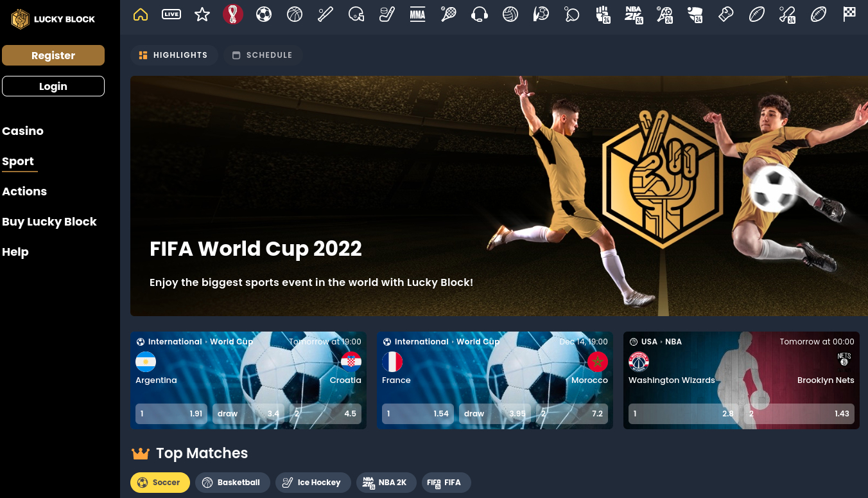The image size is (868, 498).
Task: Click the Argentina flag icon
Action: click(146, 362)
